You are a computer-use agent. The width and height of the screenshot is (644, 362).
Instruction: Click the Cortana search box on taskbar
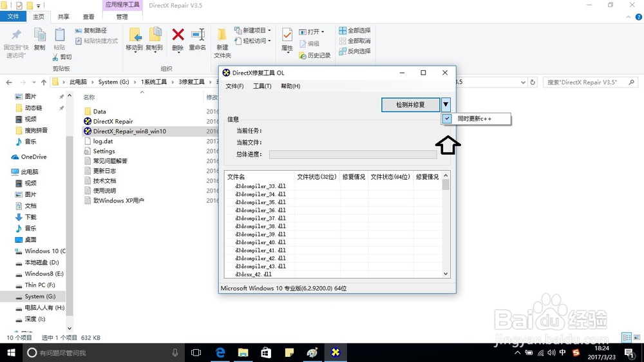point(104,352)
